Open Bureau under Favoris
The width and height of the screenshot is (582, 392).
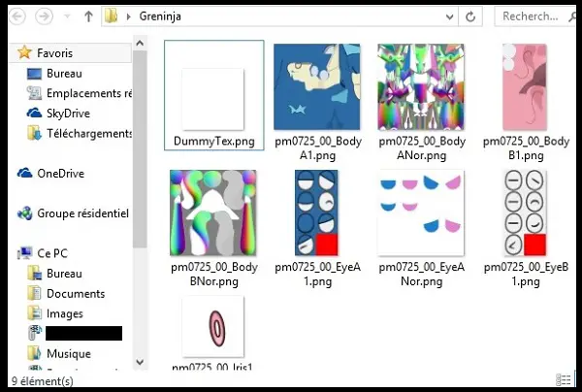pyautogui.click(x=64, y=73)
